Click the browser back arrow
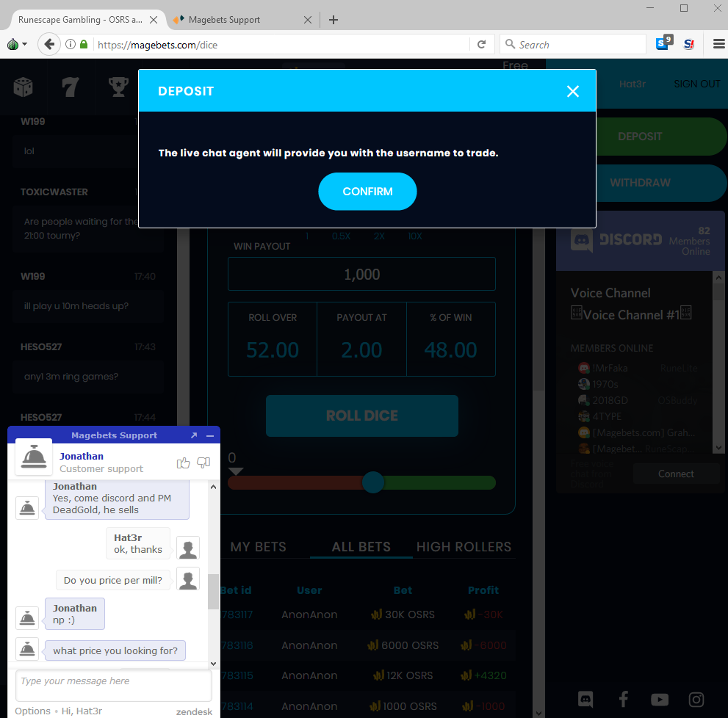This screenshot has width=728, height=718. [49, 45]
